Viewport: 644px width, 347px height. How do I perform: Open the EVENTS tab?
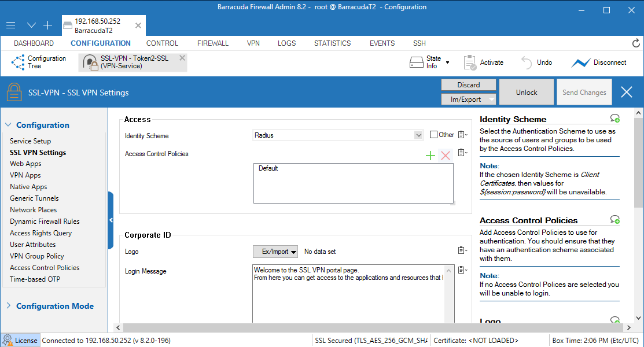(x=382, y=43)
